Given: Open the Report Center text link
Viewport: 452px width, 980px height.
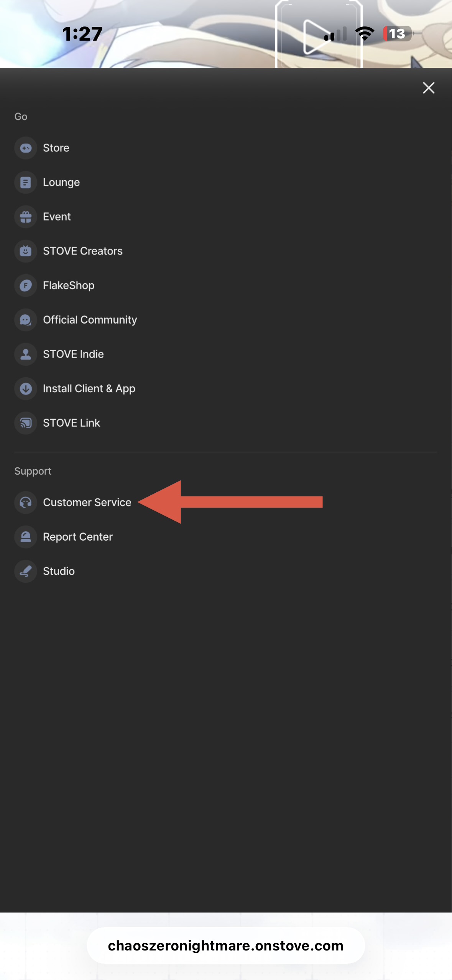Looking at the screenshot, I should coord(78,537).
